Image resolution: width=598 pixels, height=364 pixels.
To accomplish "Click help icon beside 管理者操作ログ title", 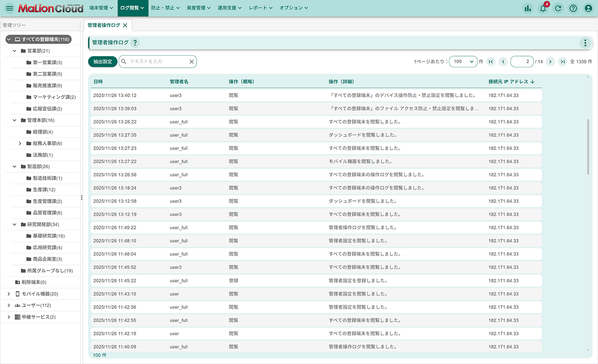I will (135, 43).
